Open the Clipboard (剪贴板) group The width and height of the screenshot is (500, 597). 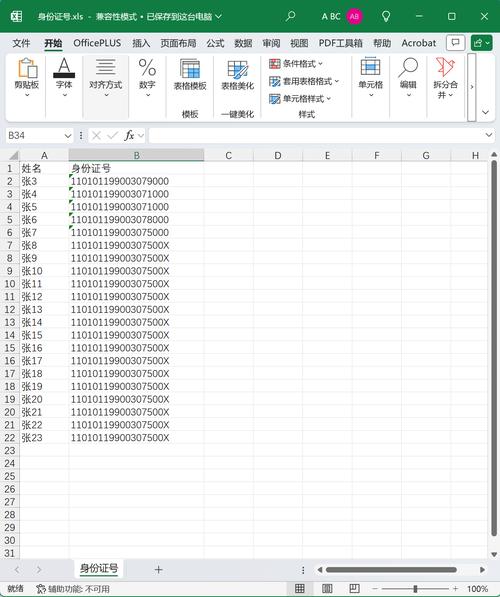[x=27, y=78]
